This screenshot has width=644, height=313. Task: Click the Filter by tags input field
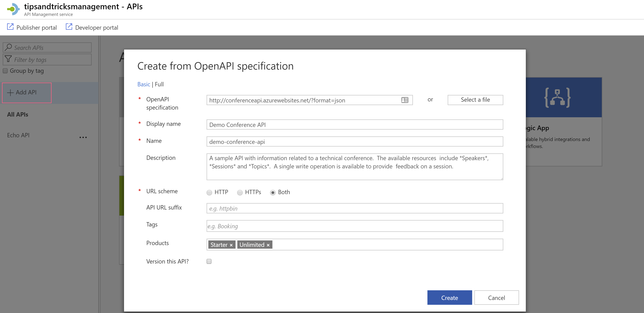(x=47, y=59)
